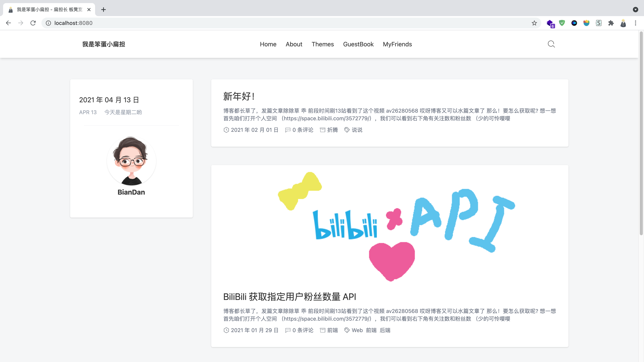
Task: View site information icon in address bar
Action: tap(48, 23)
